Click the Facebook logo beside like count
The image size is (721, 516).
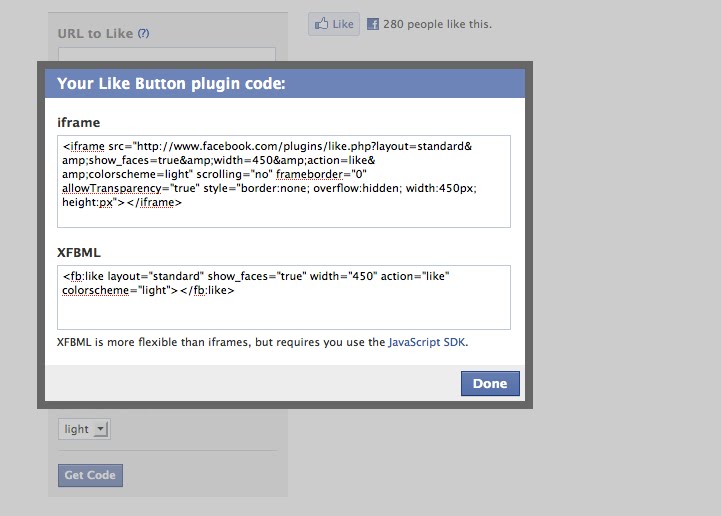point(373,24)
